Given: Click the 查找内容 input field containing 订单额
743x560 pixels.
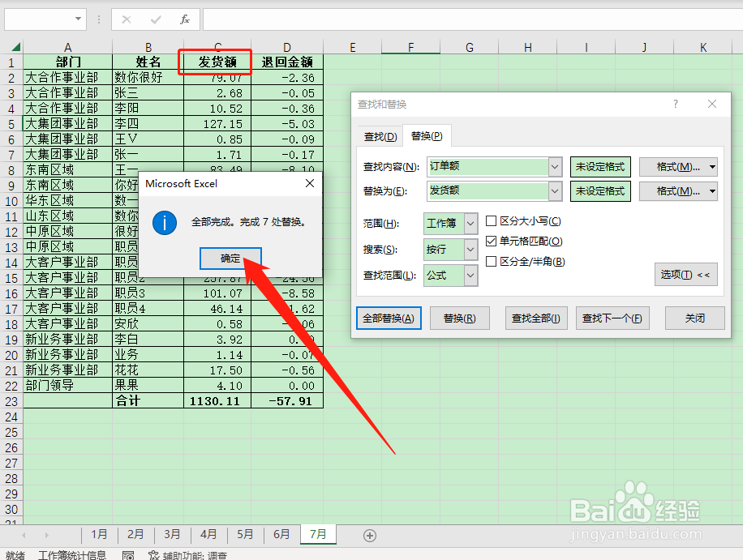Looking at the screenshot, I should tap(488, 167).
